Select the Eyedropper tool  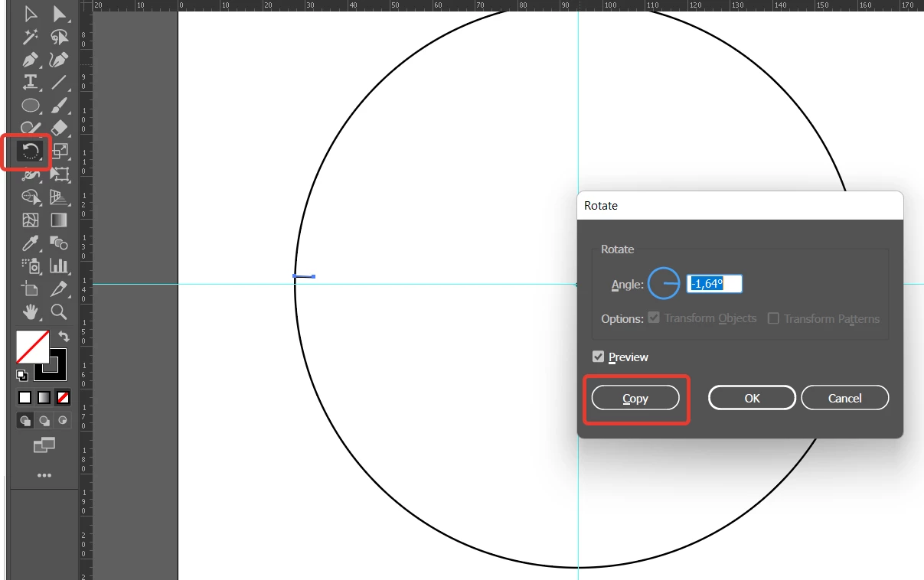[31, 243]
